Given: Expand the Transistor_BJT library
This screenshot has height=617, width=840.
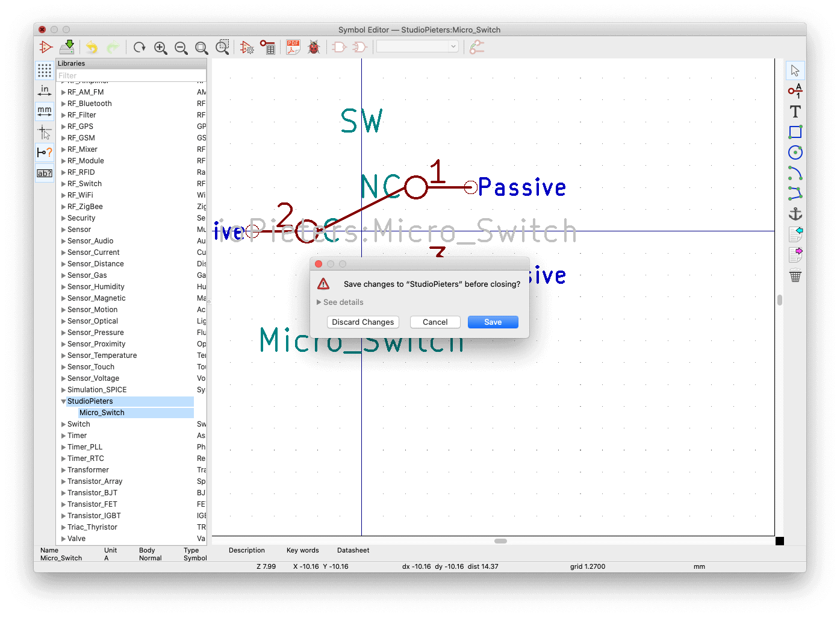Looking at the screenshot, I should coord(63,493).
